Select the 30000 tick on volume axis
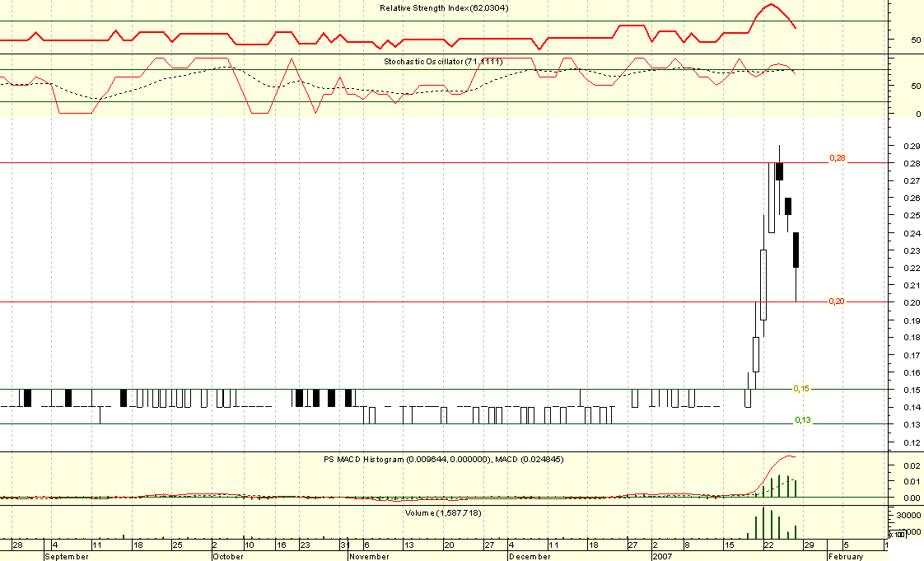924x561 pixels. tap(908, 515)
